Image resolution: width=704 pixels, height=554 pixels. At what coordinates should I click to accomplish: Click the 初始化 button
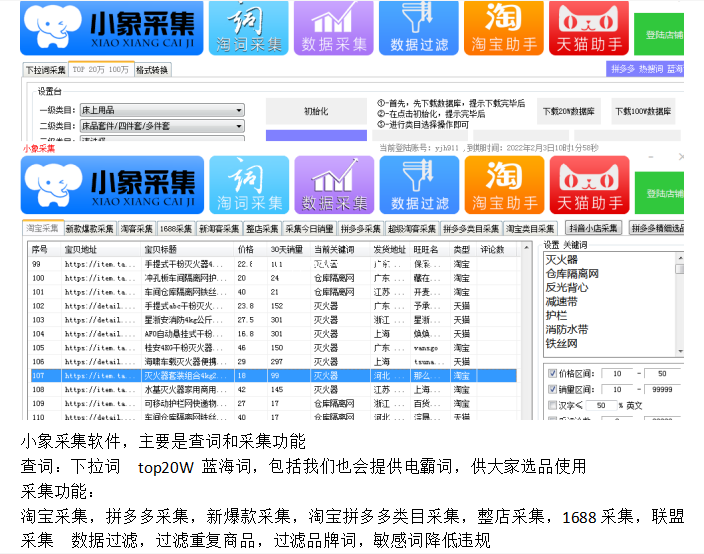[x=316, y=111]
